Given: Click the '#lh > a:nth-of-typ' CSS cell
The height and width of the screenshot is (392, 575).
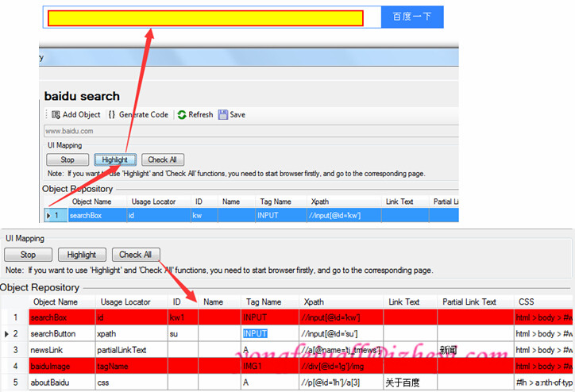Looking at the screenshot, I should coord(543,382).
